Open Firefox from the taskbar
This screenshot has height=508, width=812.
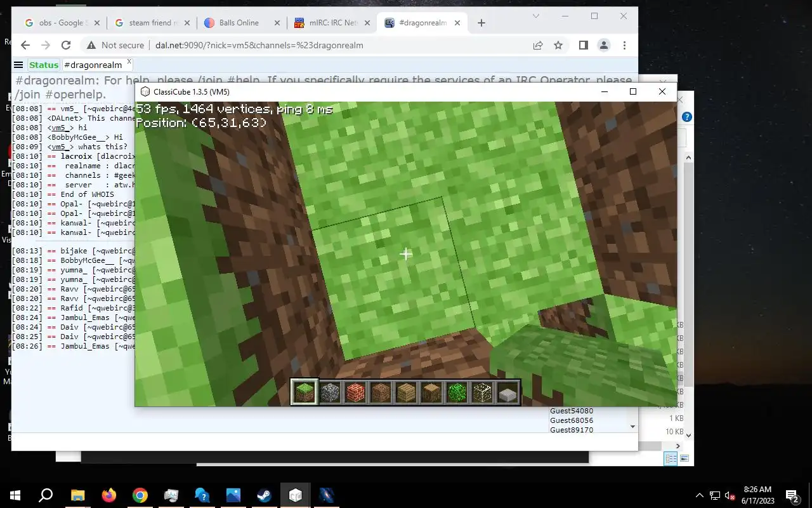pyautogui.click(x=109, y=495)
